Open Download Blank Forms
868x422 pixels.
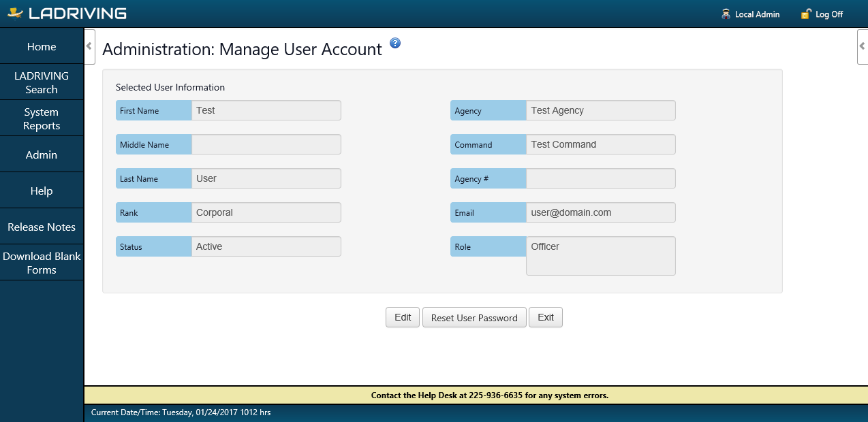click(x=42, y=263)
